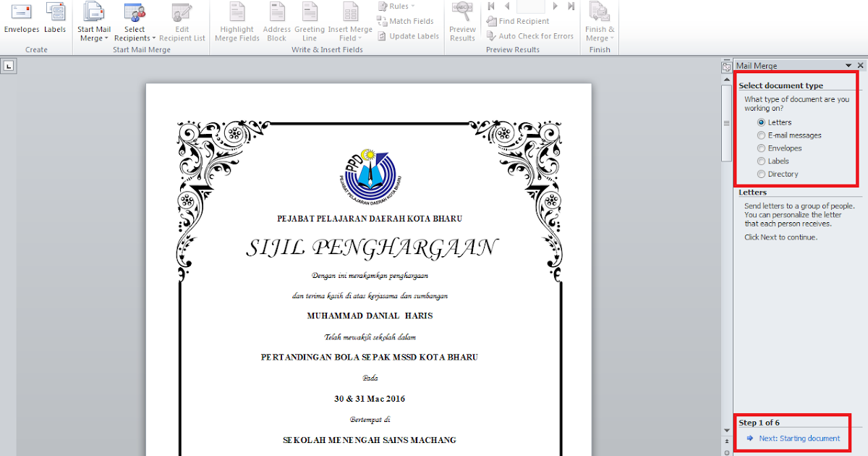Click the Next: Starting document link
The width and height of the screenshot is (868, 456).
799,439
